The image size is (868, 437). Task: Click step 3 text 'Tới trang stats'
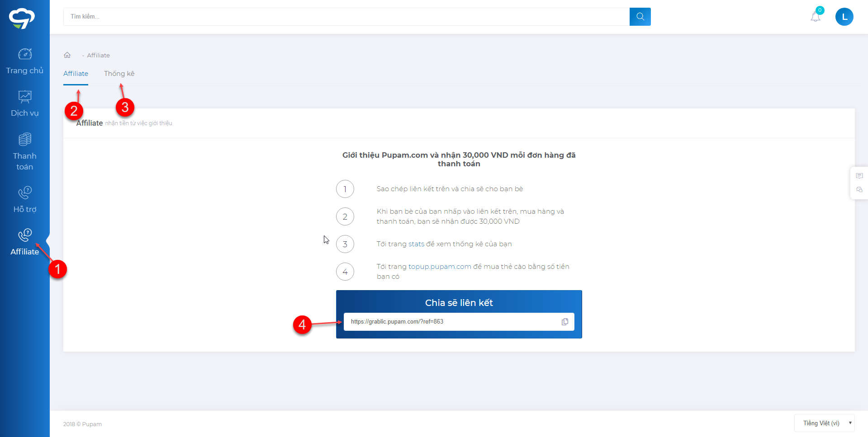[x=444, y=244]
